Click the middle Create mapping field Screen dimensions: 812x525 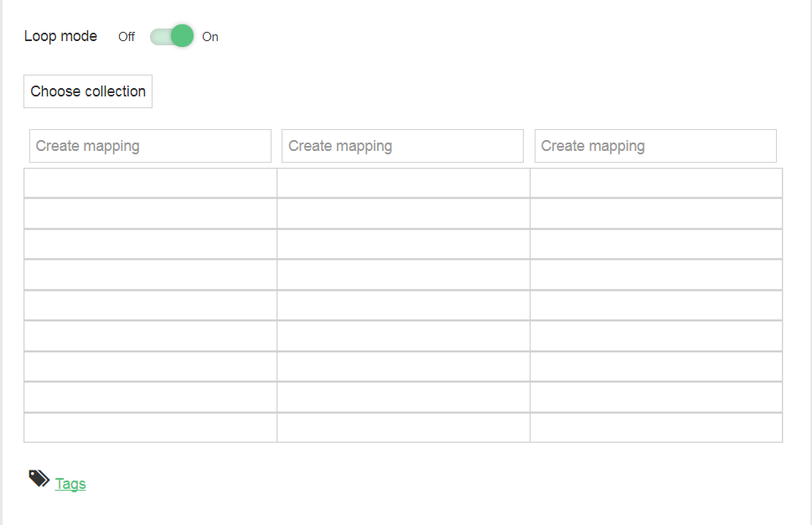click(x=402, y=146)
